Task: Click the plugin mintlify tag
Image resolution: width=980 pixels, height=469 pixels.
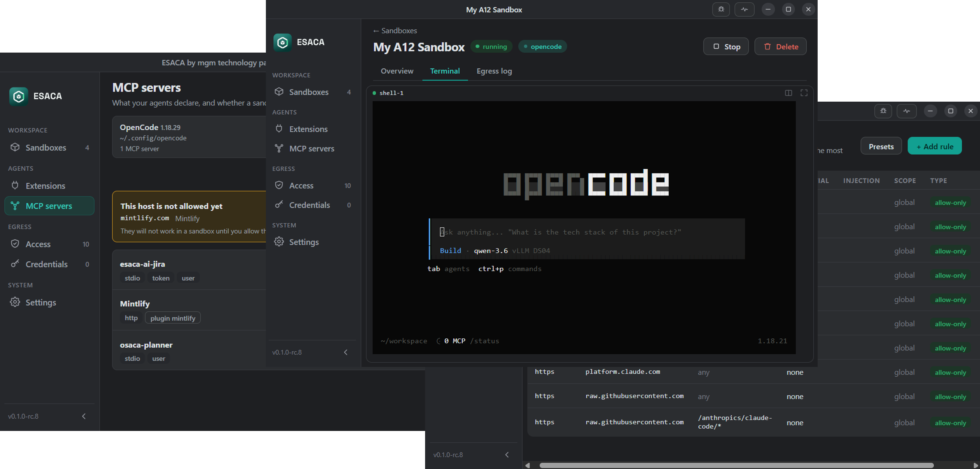Action: tap(173, 318)
